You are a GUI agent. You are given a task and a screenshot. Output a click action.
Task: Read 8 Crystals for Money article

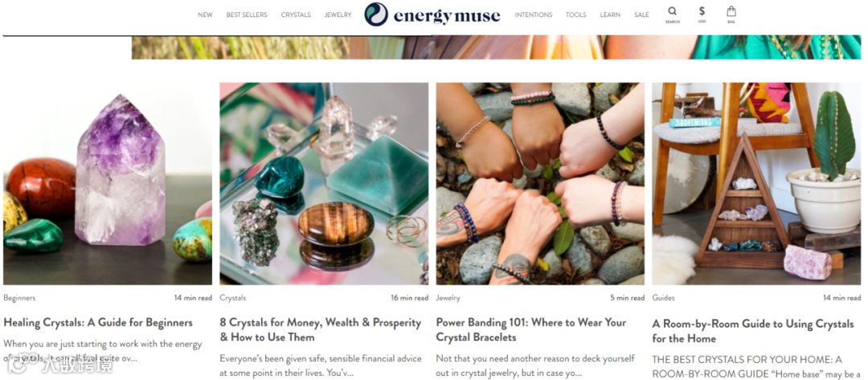[321, 329]
